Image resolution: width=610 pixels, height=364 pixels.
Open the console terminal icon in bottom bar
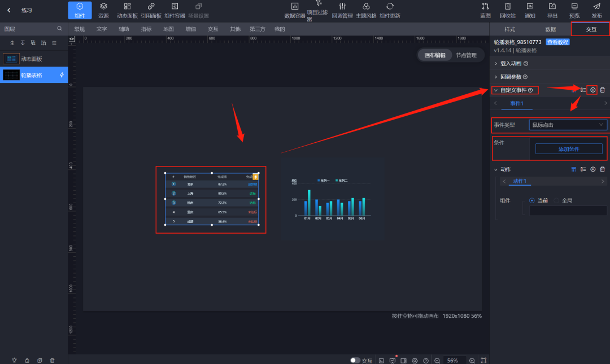[x=381, y=361]
